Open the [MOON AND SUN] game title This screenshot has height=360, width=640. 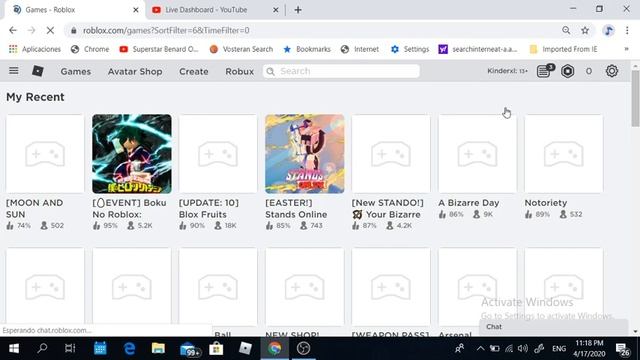point(35,209)
